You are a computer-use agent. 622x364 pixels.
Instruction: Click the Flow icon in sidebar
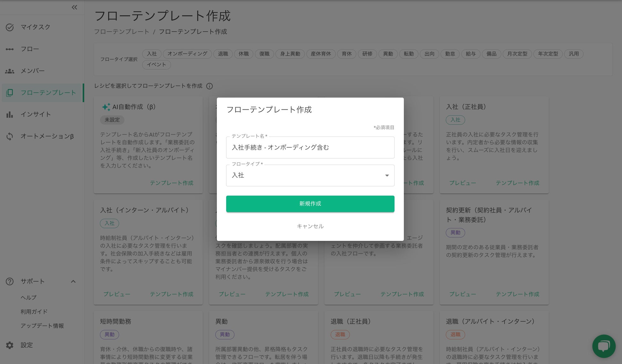(10, 49)
